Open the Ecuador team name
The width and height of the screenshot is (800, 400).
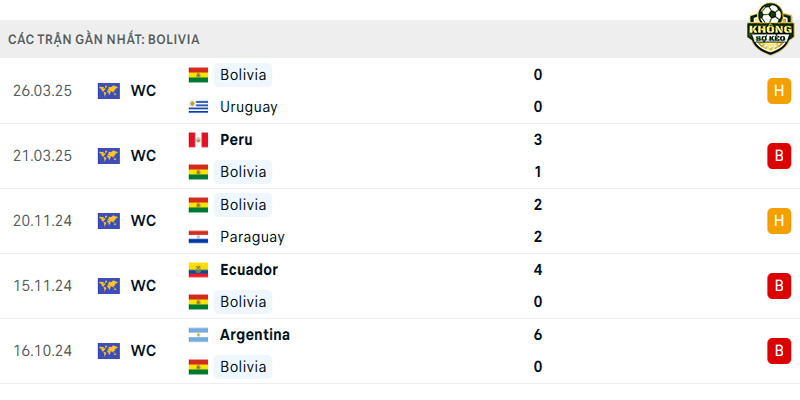tap(249, 270)
